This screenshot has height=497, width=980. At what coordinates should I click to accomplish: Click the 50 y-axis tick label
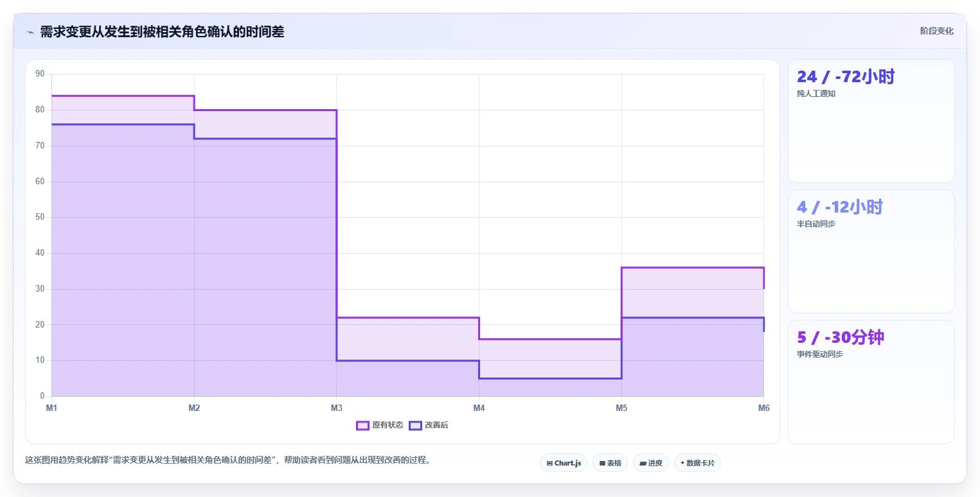[x=40, y=217]
